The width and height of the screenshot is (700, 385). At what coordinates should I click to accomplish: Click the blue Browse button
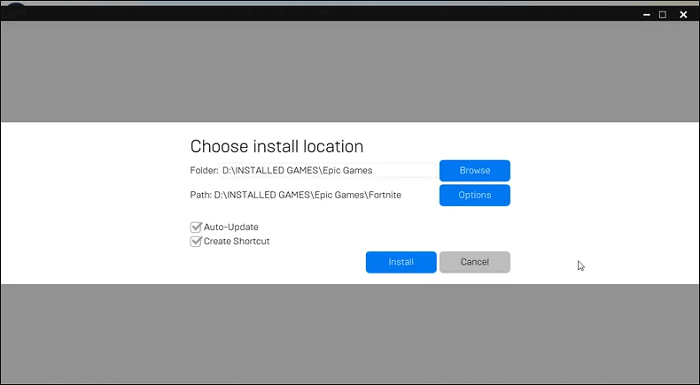[x=475, y=171]
